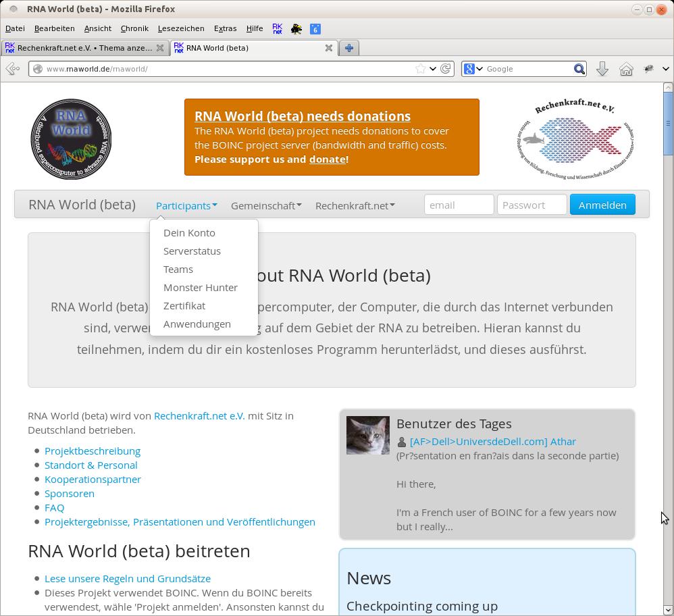Open the URL history dropdown arrow
674x616 pixels.
[x=433, y=69]
